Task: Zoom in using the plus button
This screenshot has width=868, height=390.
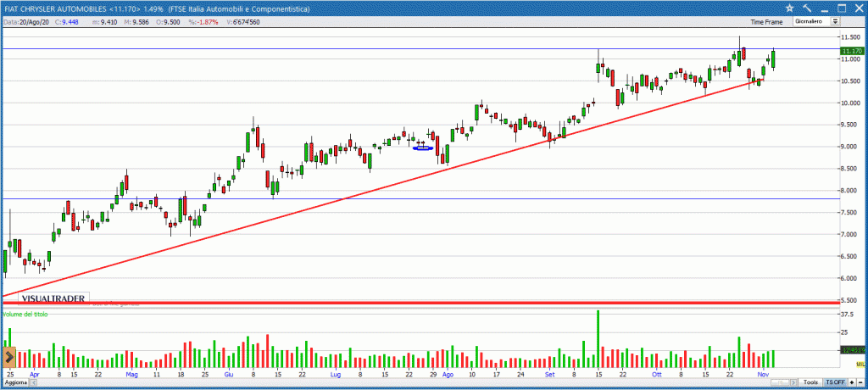Action: 852,383
